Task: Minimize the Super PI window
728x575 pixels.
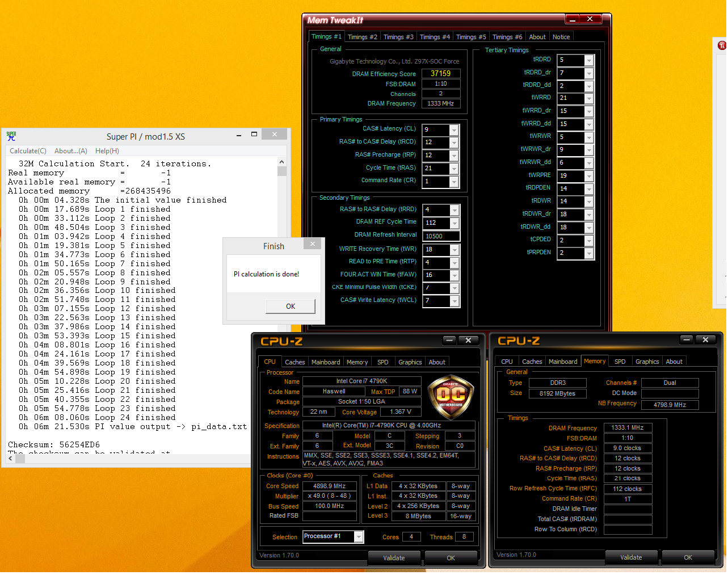Action: [x=239, y=135]
